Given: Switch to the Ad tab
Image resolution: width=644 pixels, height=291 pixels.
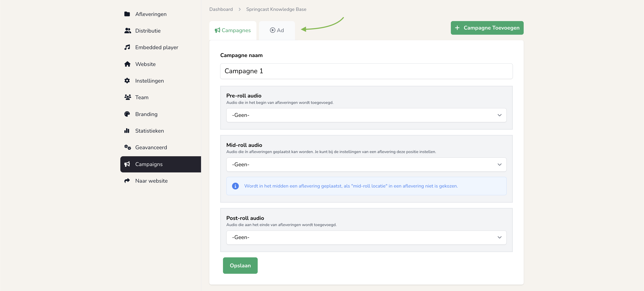Looking at the screenshot, I should pos(277,30).
